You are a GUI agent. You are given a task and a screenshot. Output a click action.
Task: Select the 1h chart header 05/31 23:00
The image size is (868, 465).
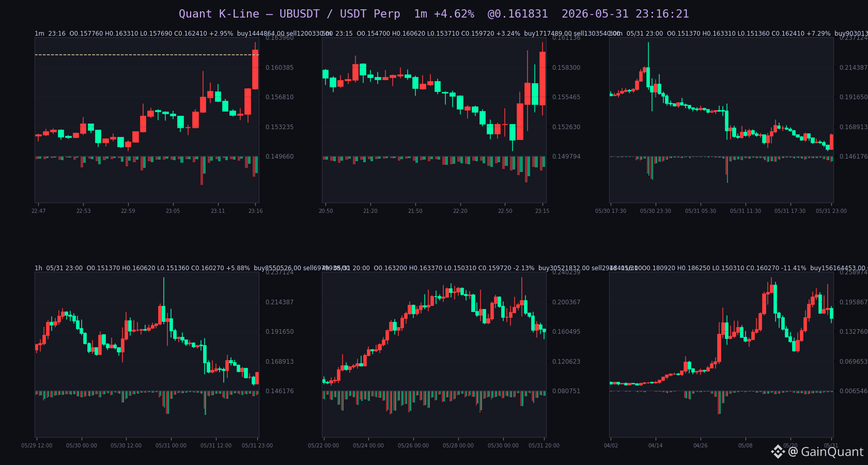pyautogui.click(x=192, y=268)
